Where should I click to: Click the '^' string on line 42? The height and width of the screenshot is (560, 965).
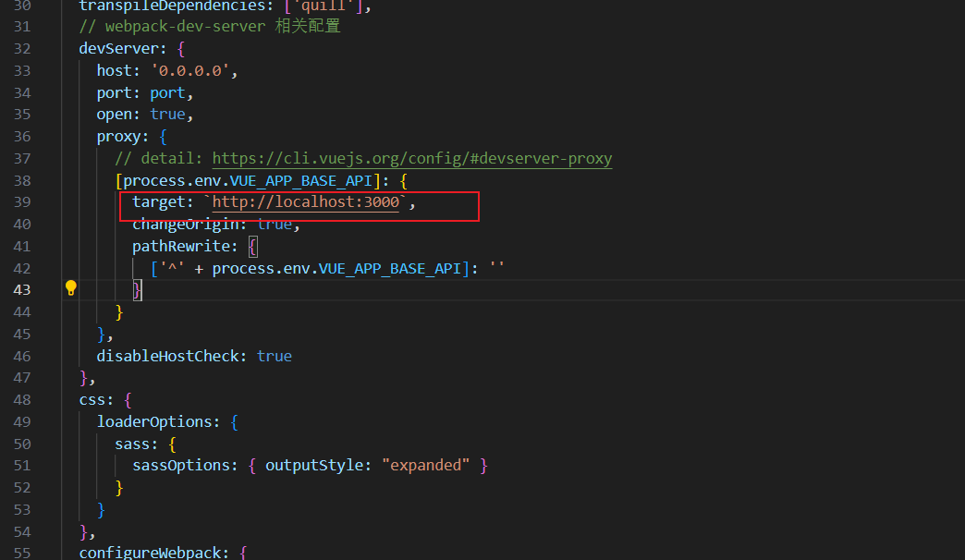point(172,267)
